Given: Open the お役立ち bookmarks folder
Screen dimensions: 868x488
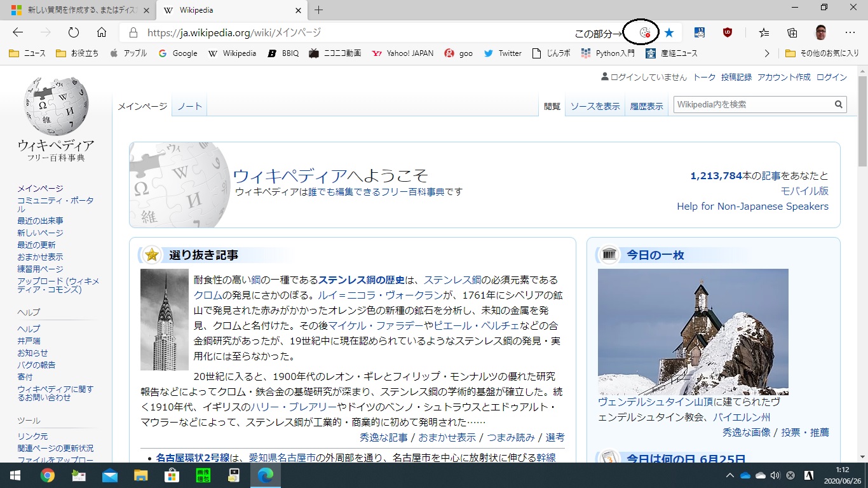Looking at the screenshot, I should (77, 53).
